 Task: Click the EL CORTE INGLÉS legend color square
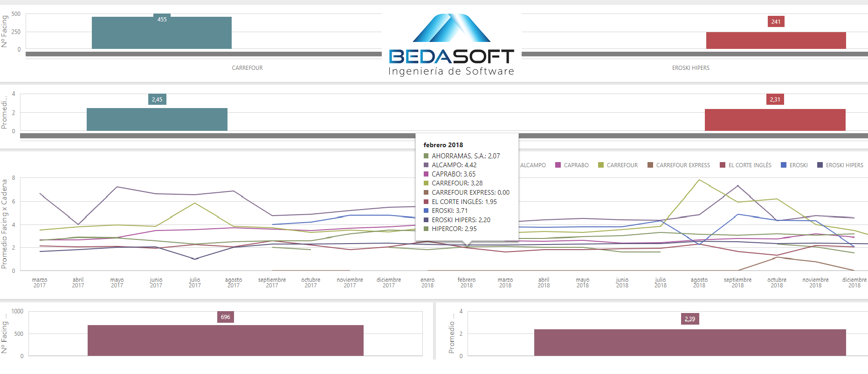coord(723,165)
